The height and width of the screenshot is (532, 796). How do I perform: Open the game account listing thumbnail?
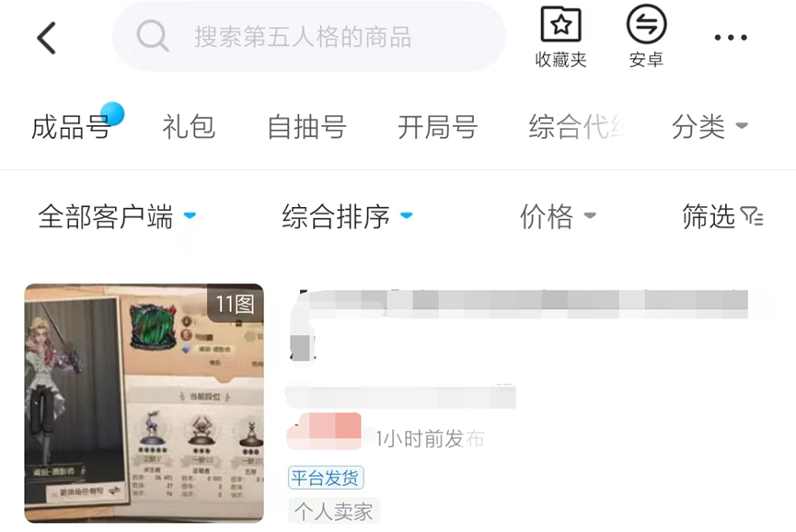pyautogui.click(x=144, y=403)
